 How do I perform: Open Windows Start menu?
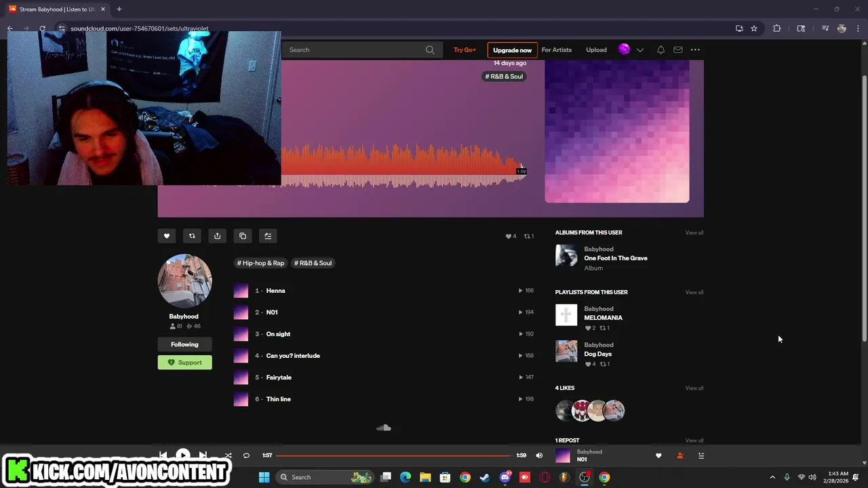coord(264,477)
